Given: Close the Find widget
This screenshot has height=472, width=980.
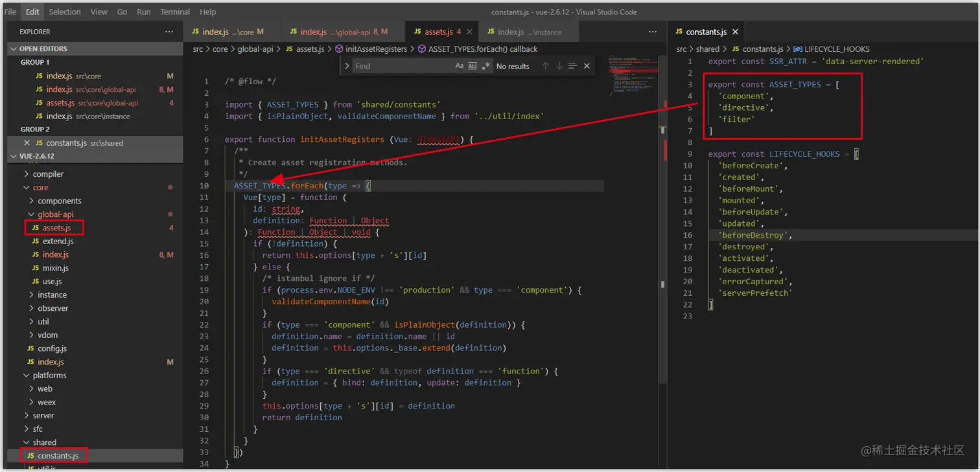Looking at the screenshot, I should pos(587,66).
